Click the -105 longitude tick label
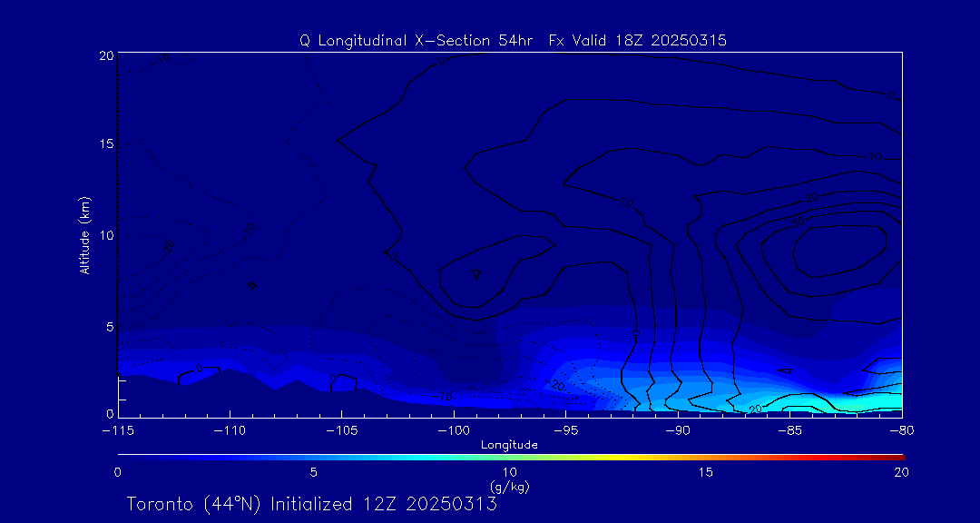The image size is (980, 523). tap(341, 431)
